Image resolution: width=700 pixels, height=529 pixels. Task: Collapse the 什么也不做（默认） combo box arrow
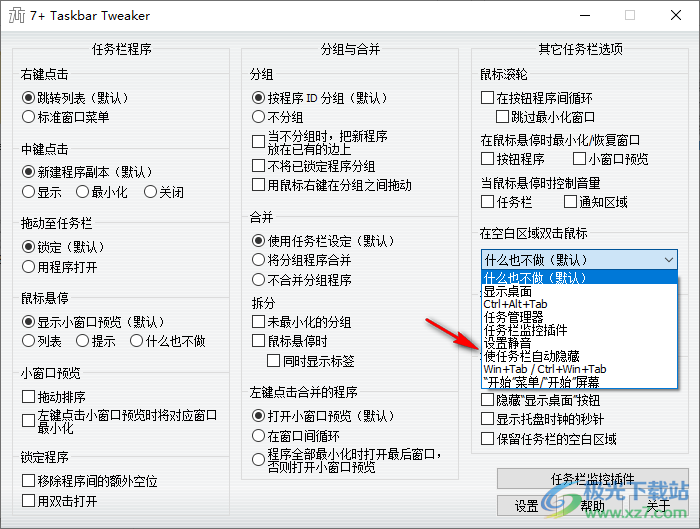668,260
